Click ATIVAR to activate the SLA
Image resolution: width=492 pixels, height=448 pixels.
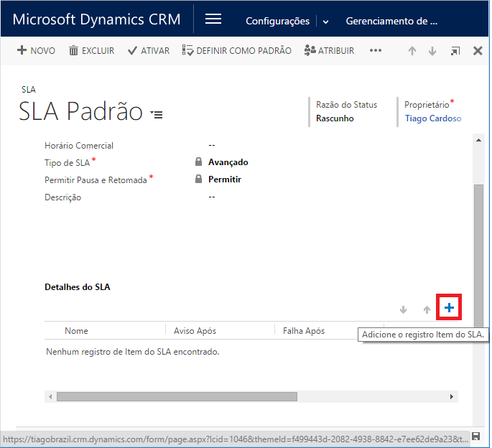click(x=149, y=51)
